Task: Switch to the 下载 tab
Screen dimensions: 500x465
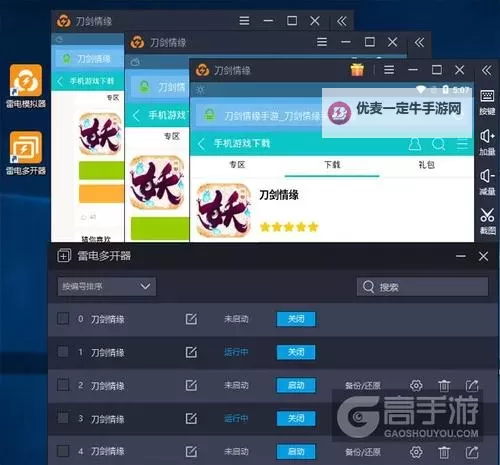Action: [x=332, y=165]
